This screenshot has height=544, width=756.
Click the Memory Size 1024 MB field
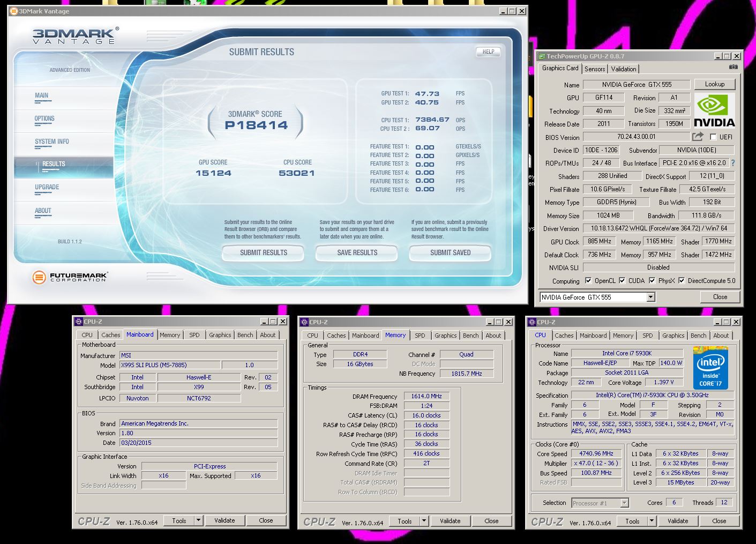pyautogui.click(x=608, y=215)
